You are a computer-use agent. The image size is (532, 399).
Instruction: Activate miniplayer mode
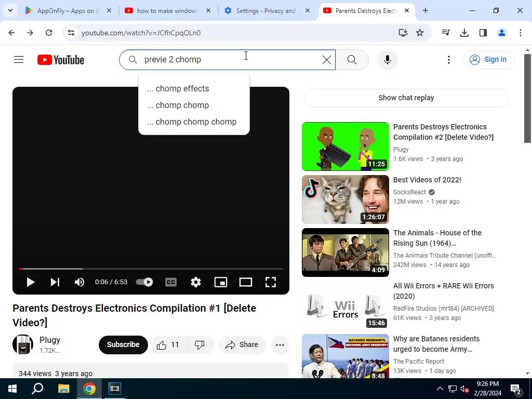pos(221,282)
